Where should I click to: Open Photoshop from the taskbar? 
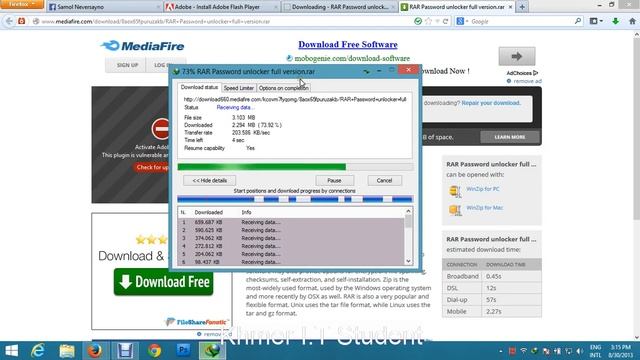pyautogui.click(x=183, y=351)
